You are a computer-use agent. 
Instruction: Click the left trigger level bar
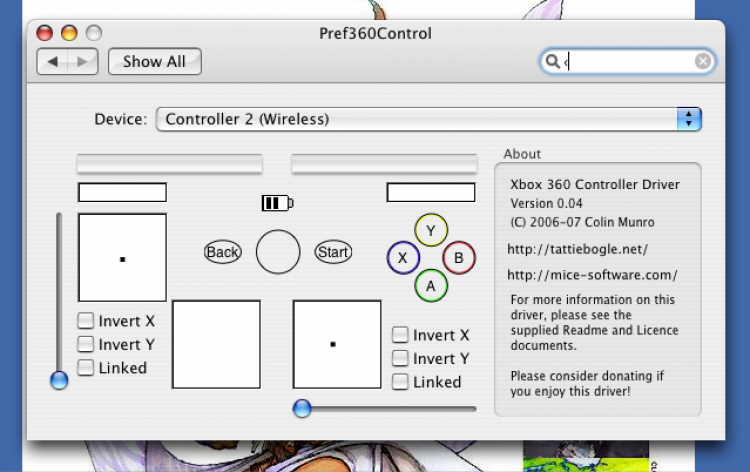(169, 164)
